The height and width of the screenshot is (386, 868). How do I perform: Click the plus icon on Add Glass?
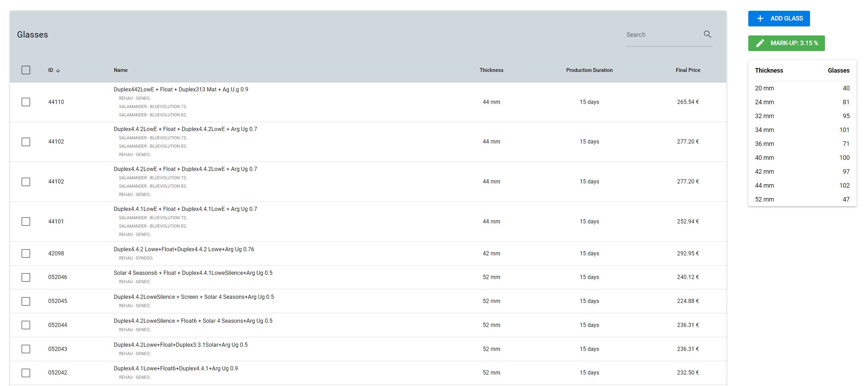click(760, 18)
